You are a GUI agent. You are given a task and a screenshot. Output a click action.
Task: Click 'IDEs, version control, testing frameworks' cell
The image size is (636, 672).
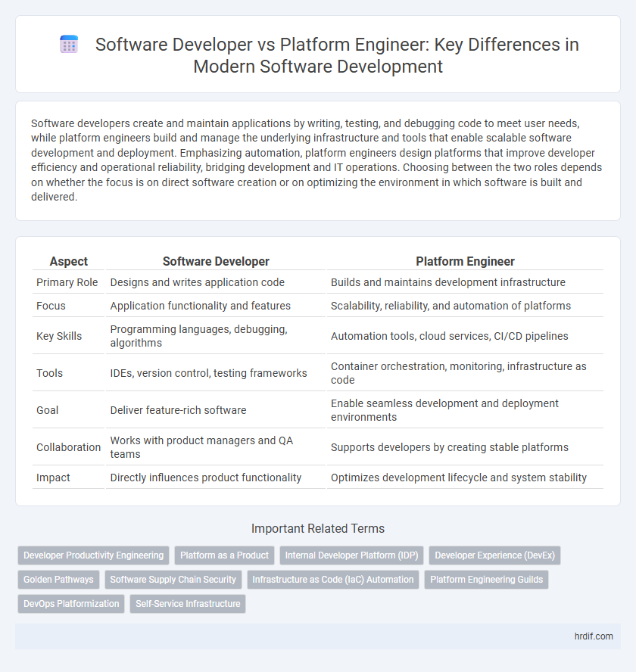click(x=216, y=373)
